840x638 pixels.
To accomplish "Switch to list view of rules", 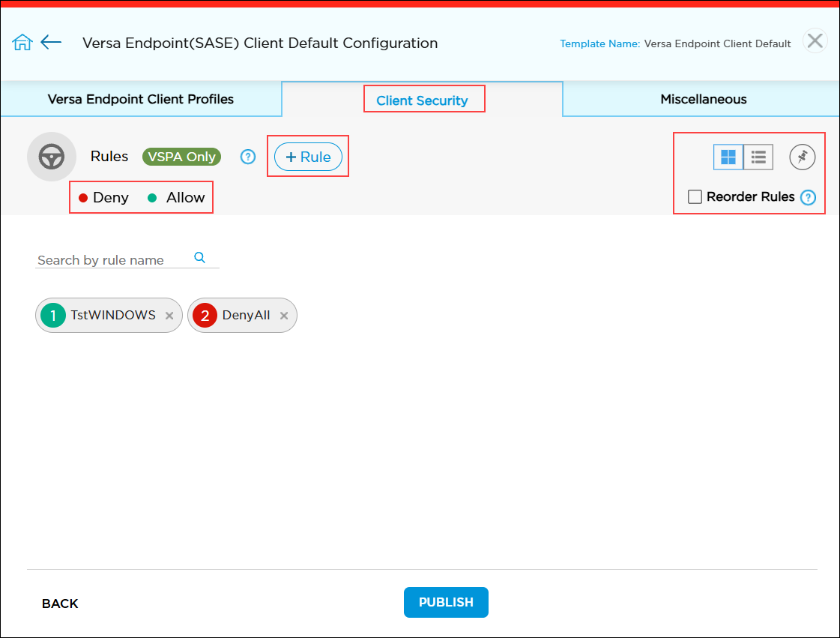I will (x=758, y=157).
